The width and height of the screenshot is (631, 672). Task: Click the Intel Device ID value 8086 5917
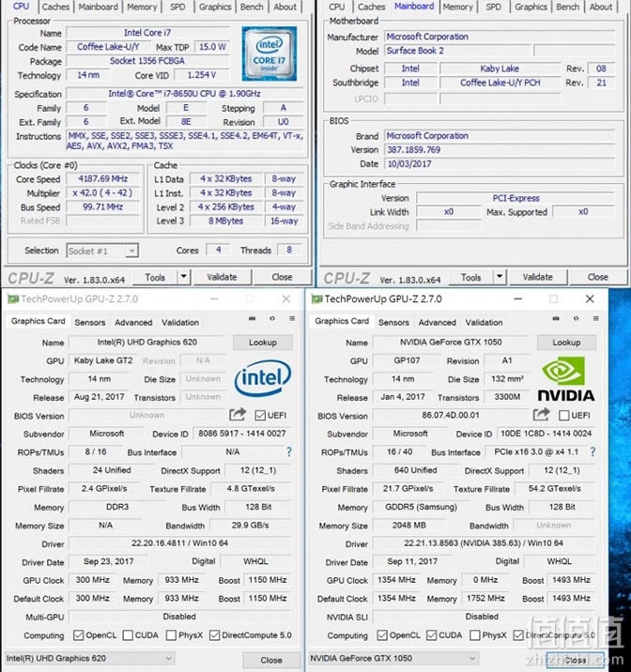(x=241, y=434)
